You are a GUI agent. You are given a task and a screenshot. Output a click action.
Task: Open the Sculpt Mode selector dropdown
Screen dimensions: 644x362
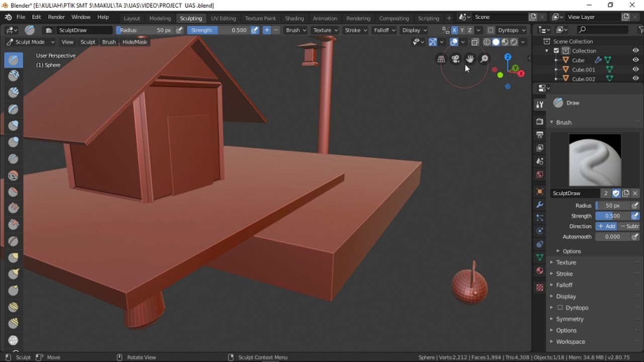[x=30, y=42]
